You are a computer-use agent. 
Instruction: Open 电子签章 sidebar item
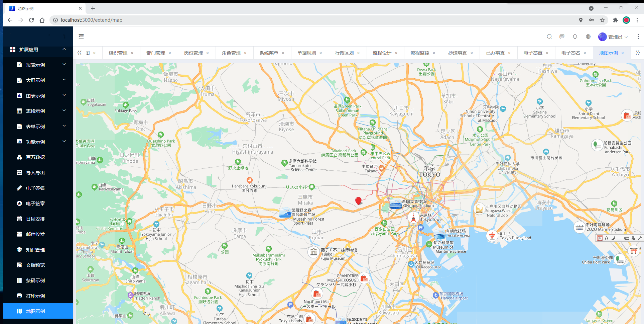point(37,204)
